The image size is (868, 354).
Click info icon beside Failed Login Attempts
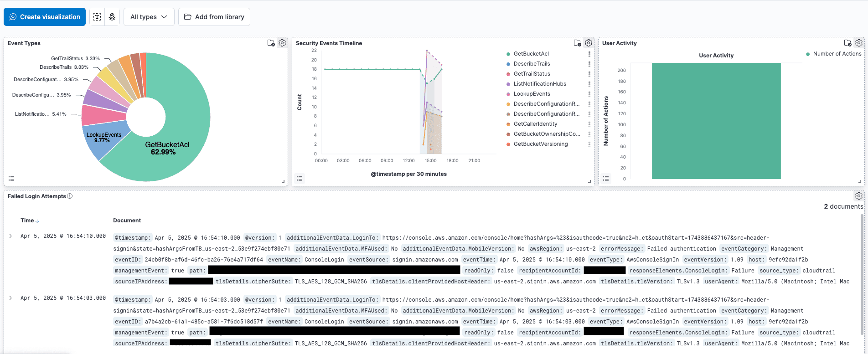coord(70,196)
